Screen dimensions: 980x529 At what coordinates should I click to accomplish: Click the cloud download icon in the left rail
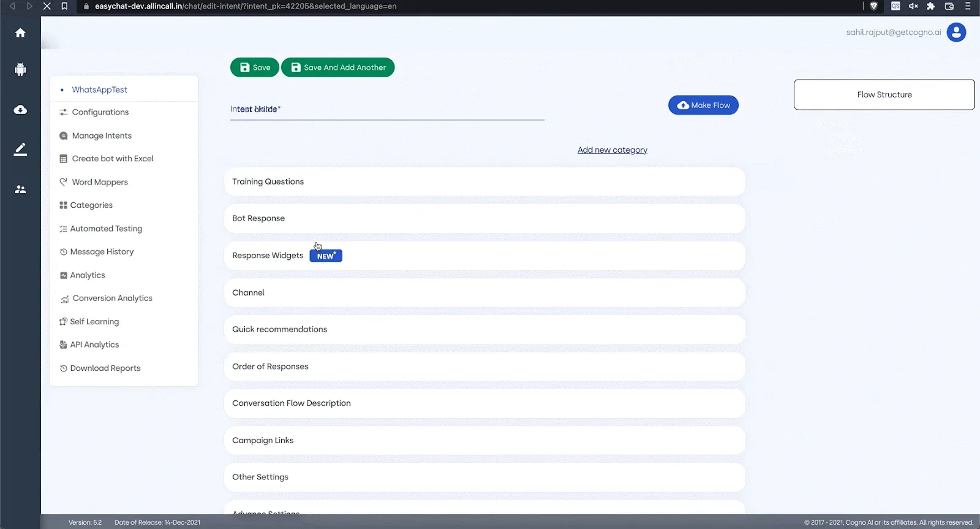pyautogui.click(x=20, y=110)
